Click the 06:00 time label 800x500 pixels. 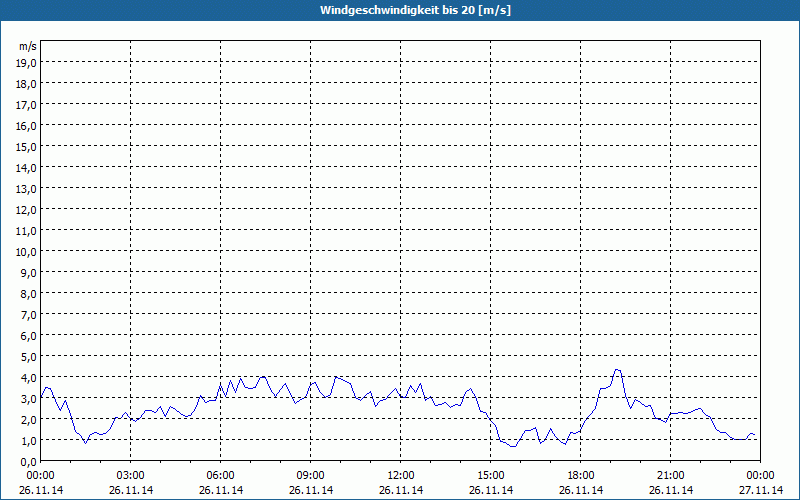click(220, 476)
